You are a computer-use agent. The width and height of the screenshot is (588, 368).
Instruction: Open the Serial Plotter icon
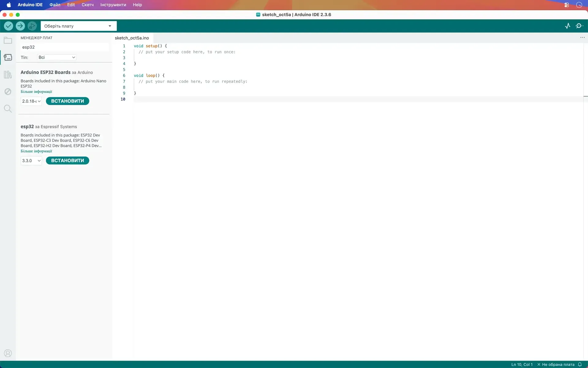click(x=567, y=26)
